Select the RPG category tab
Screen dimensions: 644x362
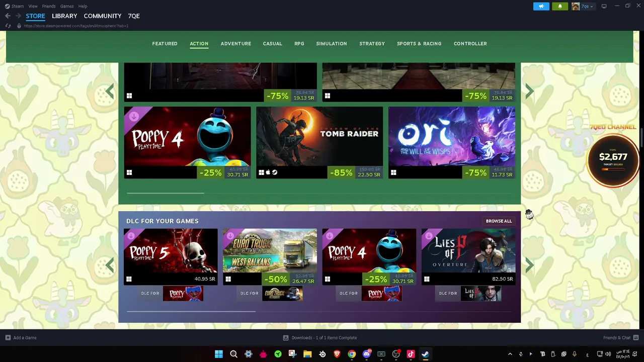point(299,44)
